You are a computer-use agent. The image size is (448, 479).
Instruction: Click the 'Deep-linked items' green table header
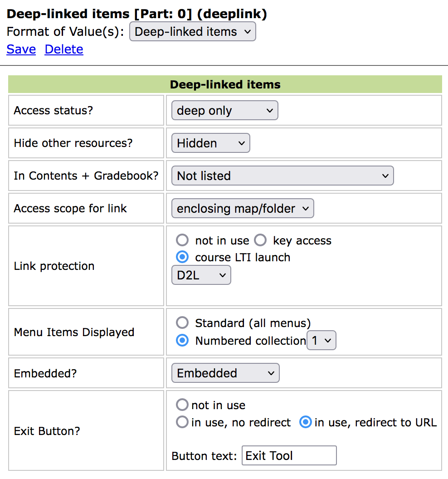tap(225, 84)
